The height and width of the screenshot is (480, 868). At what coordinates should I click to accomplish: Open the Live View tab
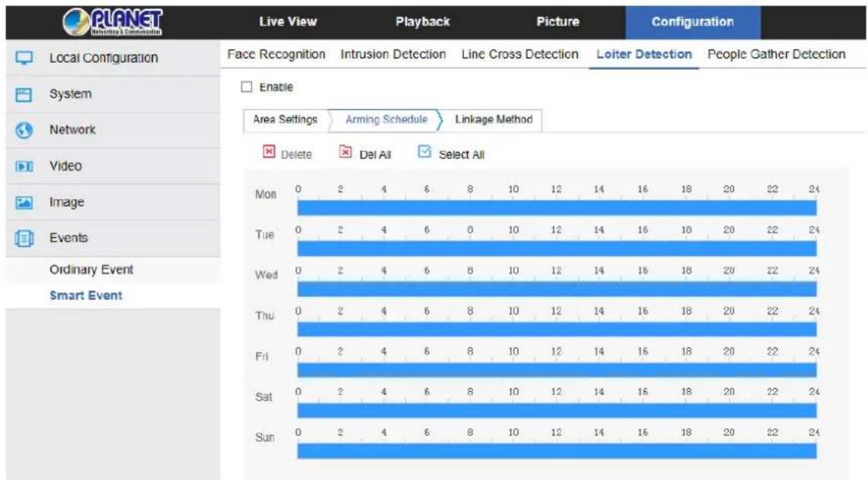(x=288, y=22)
